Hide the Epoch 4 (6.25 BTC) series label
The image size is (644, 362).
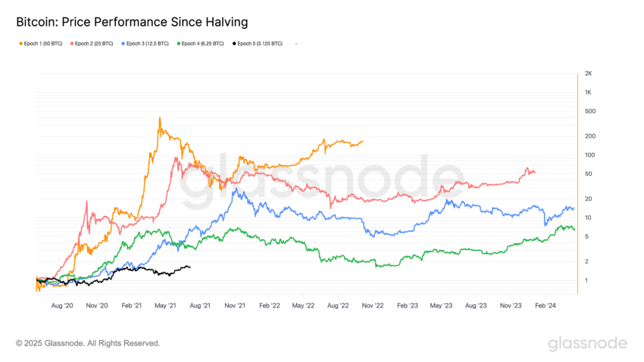coord(203,44)
